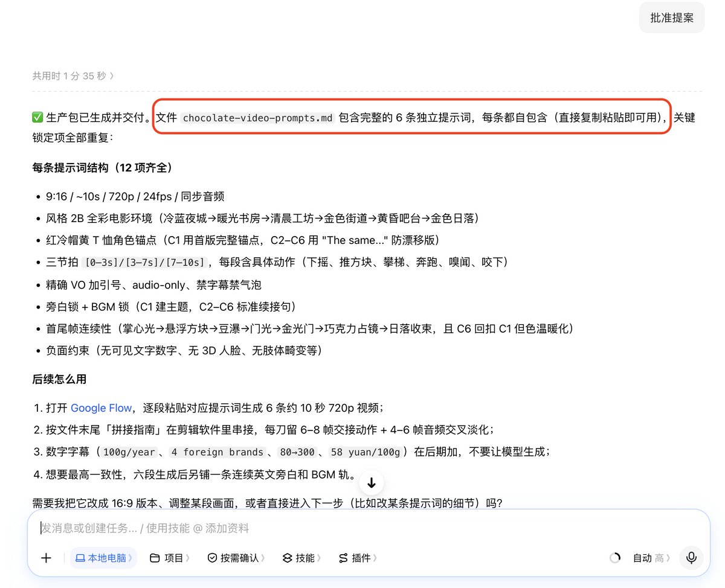725x588 pixels.
Task: Click the 9:16 / ~10s / 720p bullet
Action: click(x=135, y=196)
